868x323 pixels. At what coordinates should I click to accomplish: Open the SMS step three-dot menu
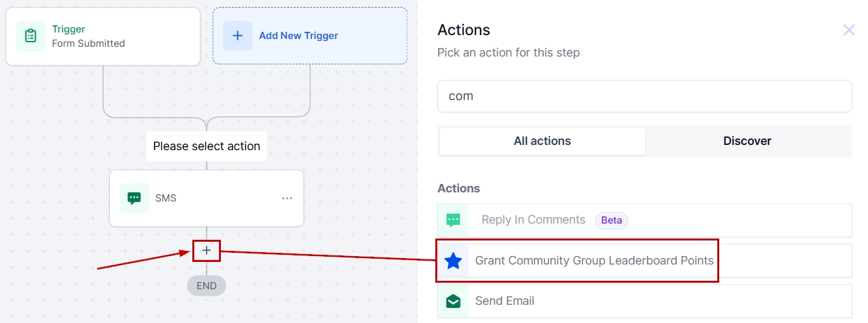287,198
